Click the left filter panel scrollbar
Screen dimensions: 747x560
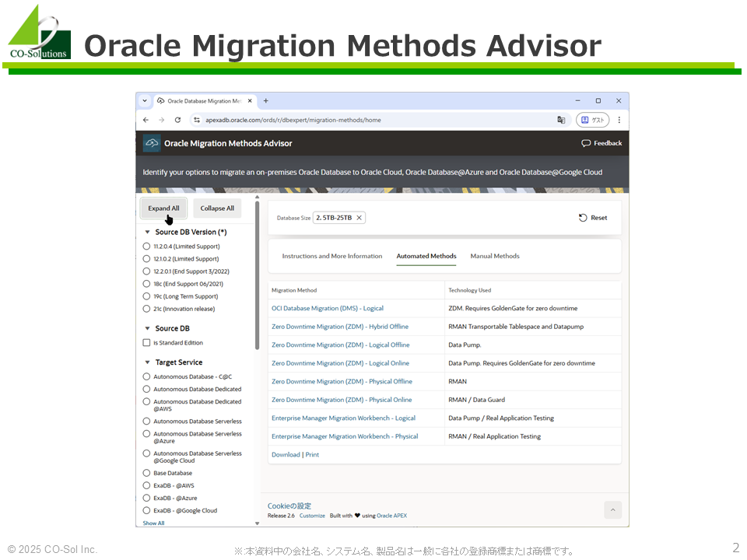[x=258, y=275]
